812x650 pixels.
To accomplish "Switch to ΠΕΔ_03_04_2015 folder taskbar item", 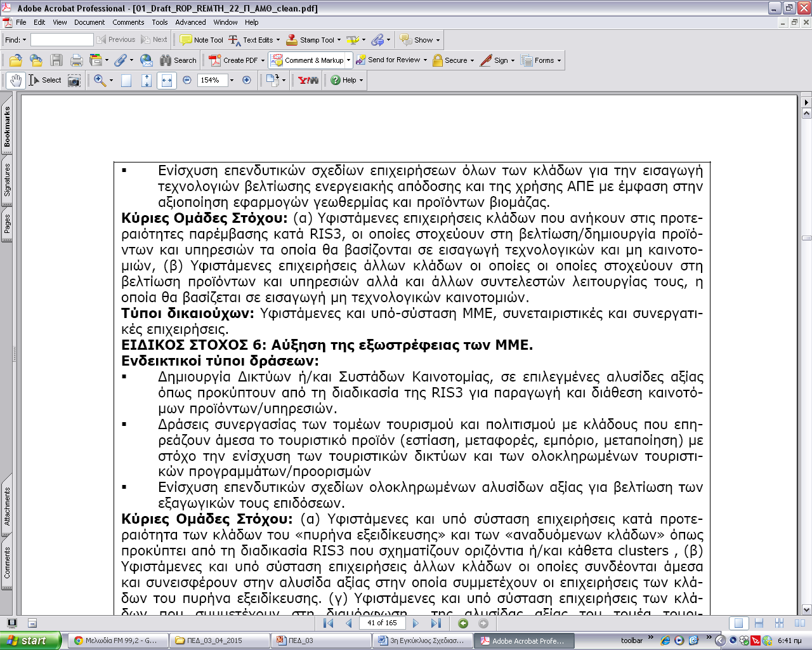I will 219,640.
